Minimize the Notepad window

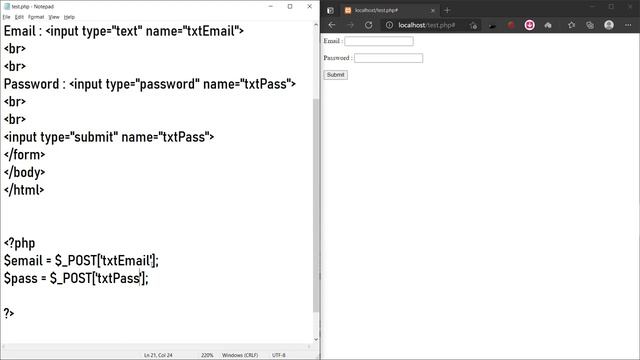(271, 7)
